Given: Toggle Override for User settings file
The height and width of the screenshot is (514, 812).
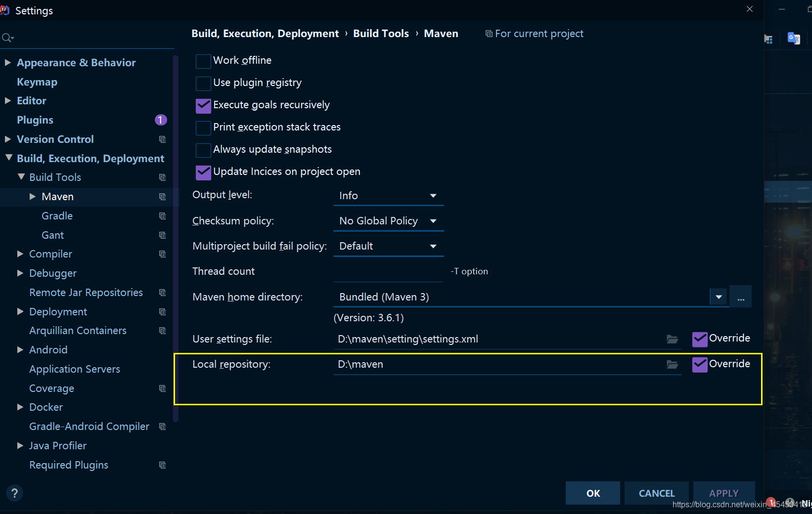Looking at the screenshot, I should click(699, 339).
